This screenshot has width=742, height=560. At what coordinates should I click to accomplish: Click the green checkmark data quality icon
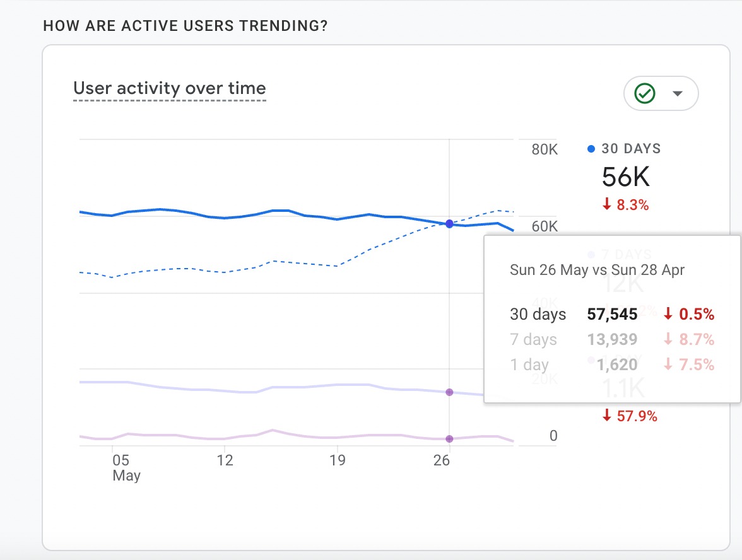click(x=645, y=93)
